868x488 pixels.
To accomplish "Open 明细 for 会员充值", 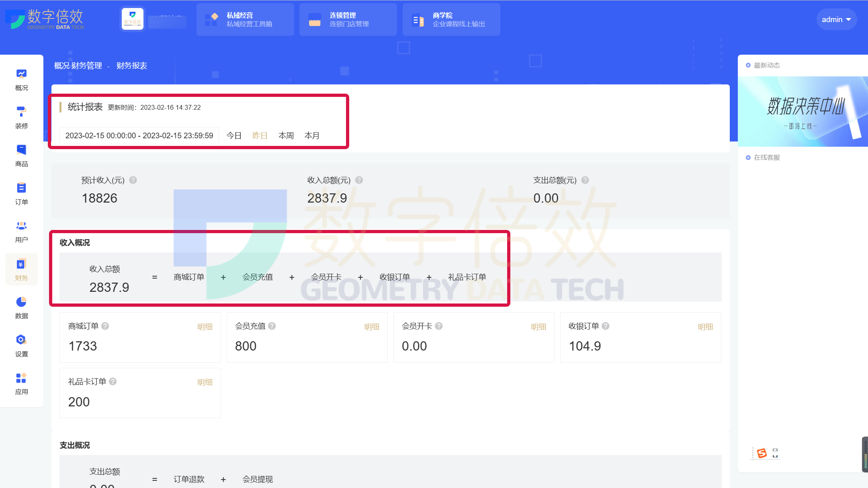I will pos(372,327).
